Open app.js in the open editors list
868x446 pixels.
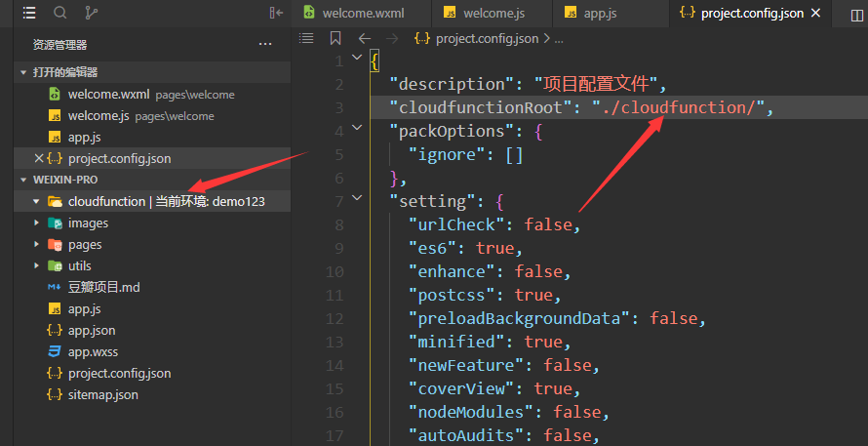(152, 137)
